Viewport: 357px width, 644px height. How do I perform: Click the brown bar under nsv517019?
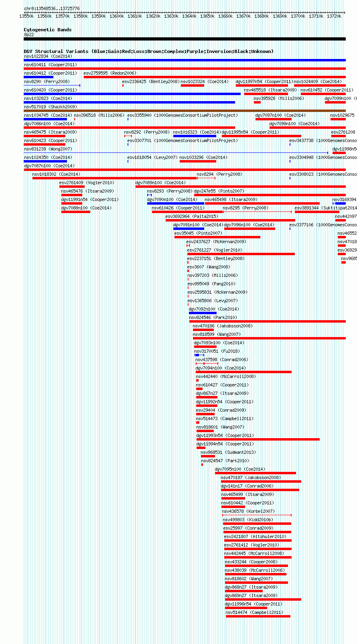185,111
